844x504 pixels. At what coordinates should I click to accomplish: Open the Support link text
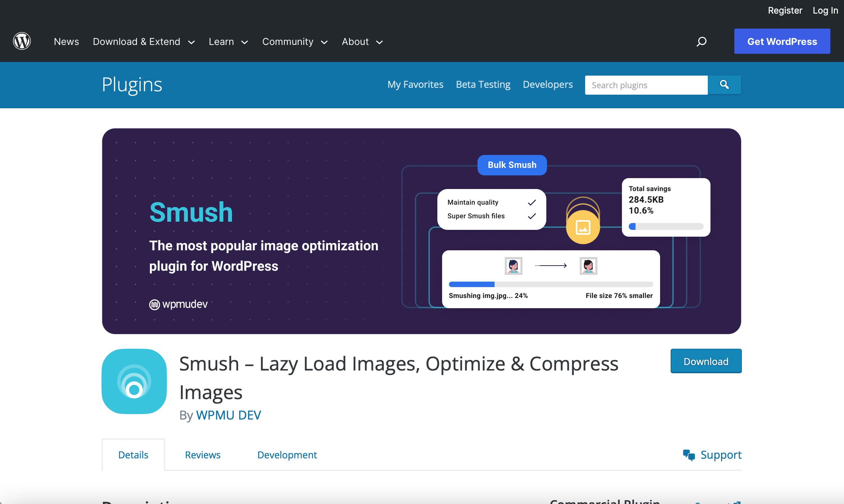point(721,455)
